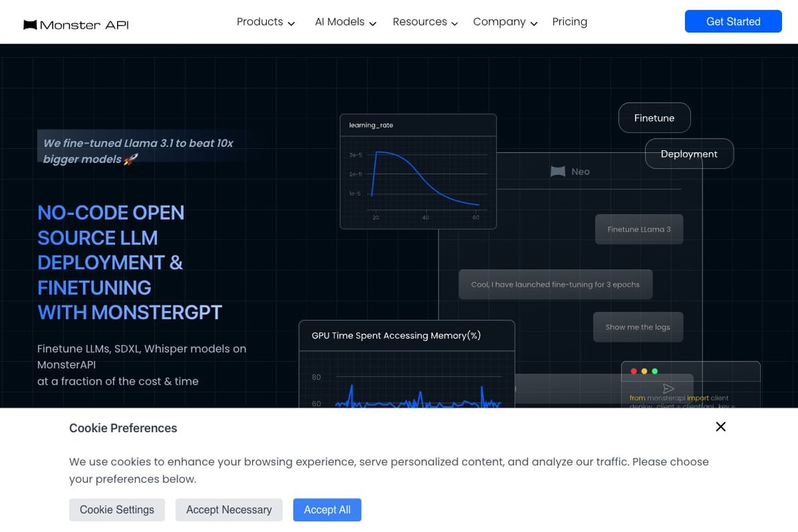
Task: Click the 'Finetune LLMs, SDXL, Whisper models' subtitle
Action: [x=141, y=364]
